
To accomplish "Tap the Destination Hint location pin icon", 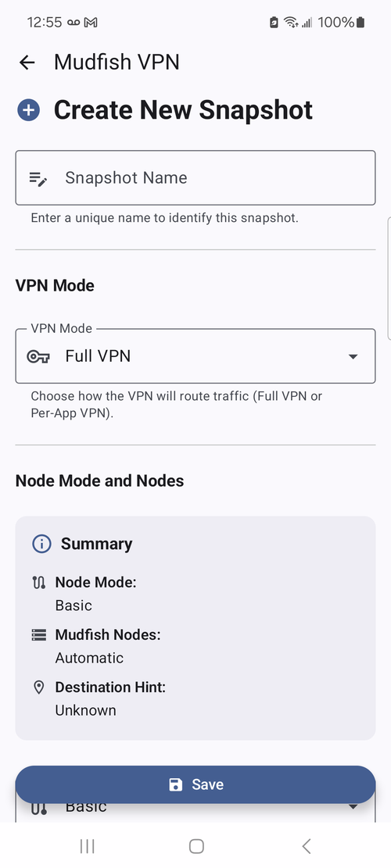I will coord(39,688).
